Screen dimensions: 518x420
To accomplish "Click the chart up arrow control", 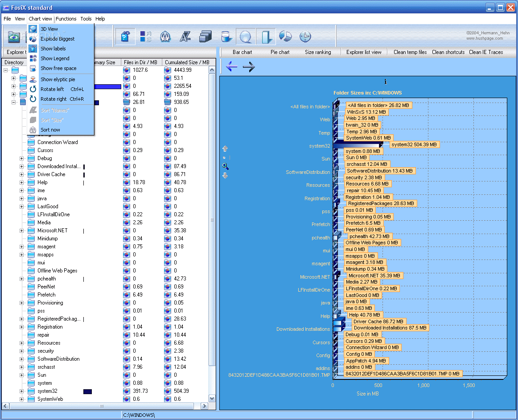I will [225, 149].
